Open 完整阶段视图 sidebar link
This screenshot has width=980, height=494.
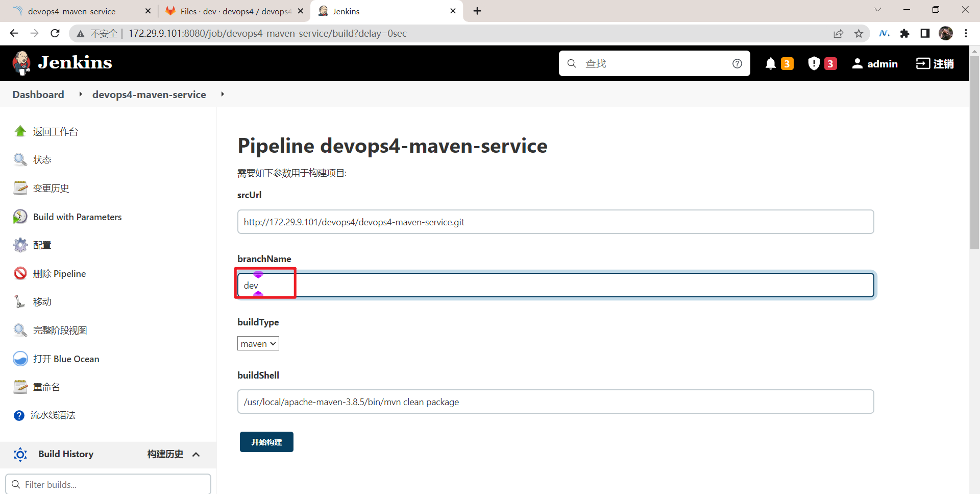pos(60,331)
